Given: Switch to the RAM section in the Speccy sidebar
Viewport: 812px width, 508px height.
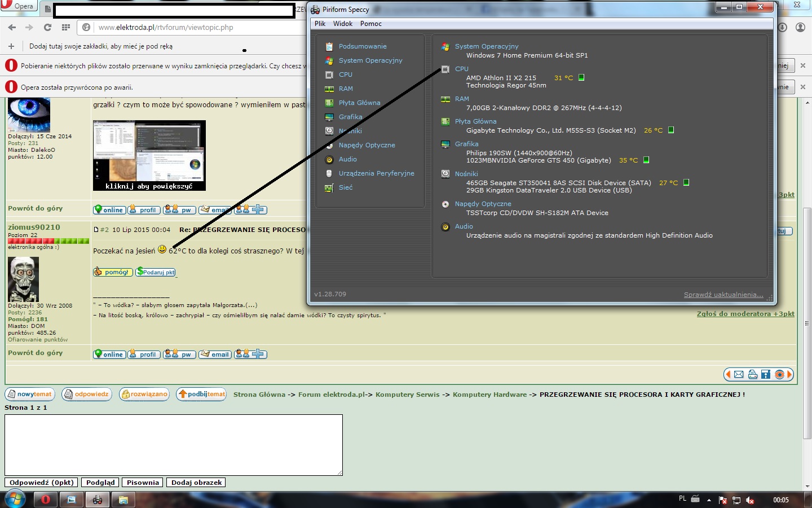Looking at the screenshot, I should point(346,89).
